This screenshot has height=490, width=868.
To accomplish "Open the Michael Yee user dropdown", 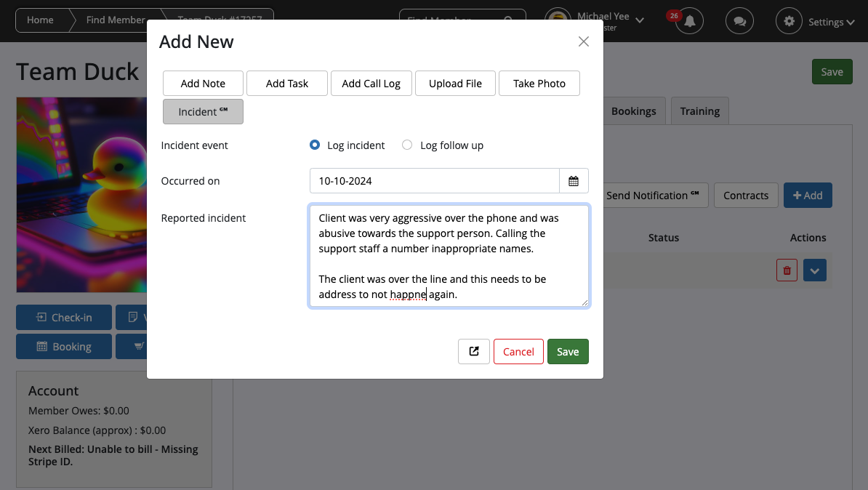I will 640,20.
